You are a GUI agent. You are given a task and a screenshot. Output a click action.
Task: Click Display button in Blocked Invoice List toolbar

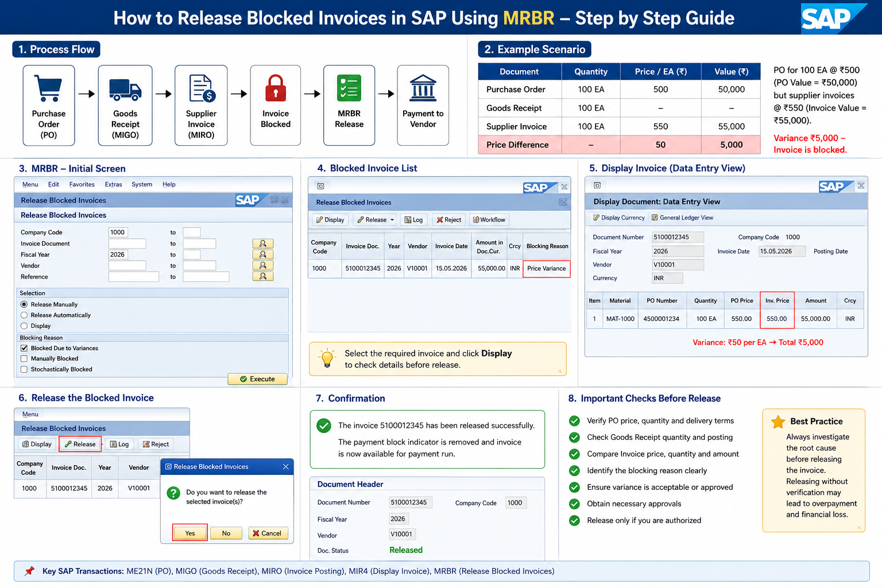click(x=330, y=220)
